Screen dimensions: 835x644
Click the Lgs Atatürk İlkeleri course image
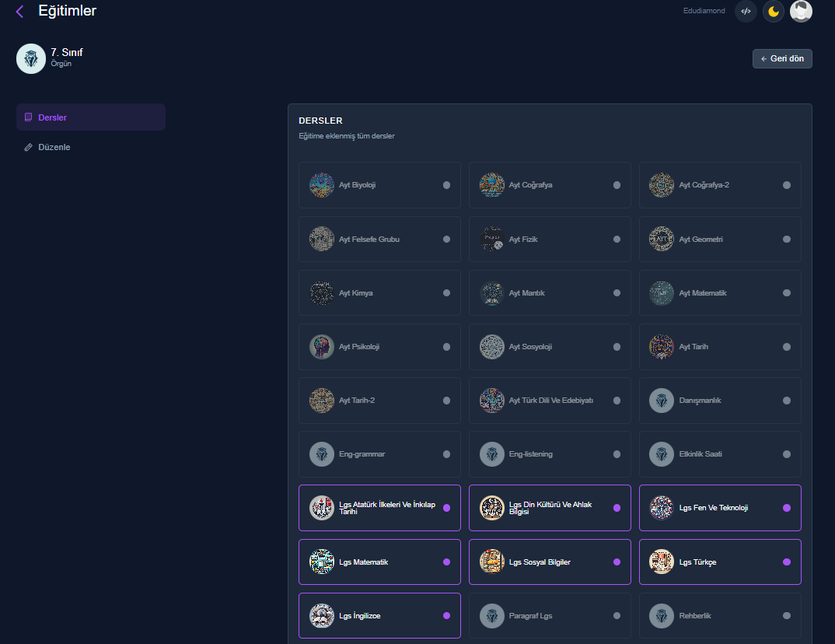(322, 508)
